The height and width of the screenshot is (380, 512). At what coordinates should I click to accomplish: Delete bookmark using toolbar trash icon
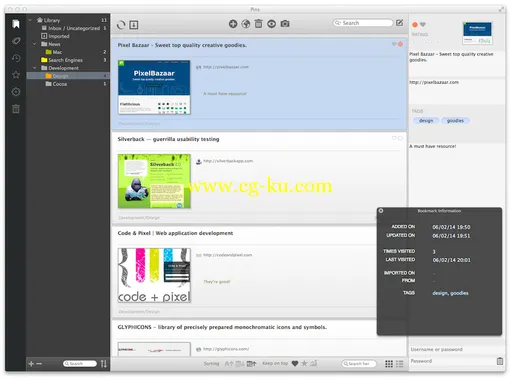(258, 24)
